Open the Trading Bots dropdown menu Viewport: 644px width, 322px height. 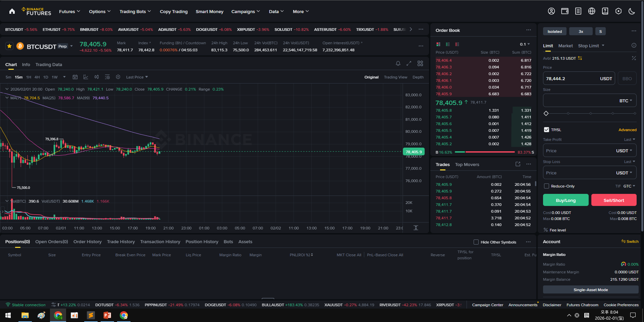click(x=135, y=11)
